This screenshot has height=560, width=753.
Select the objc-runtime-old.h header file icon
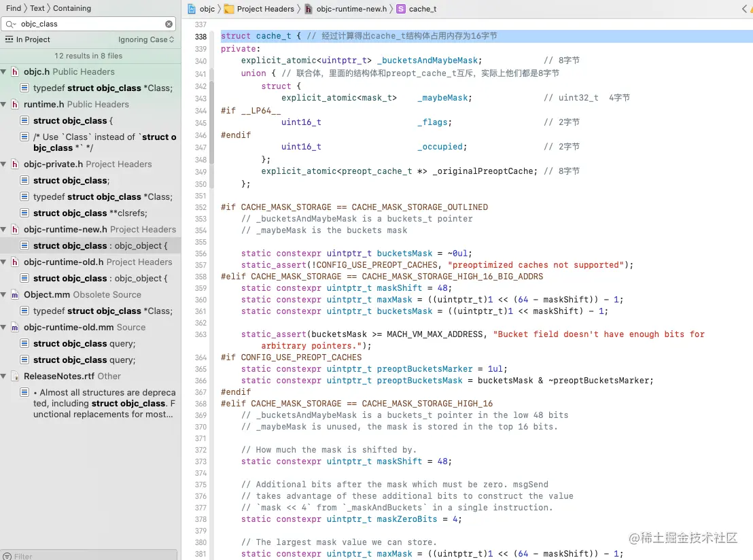coord(15,262)
